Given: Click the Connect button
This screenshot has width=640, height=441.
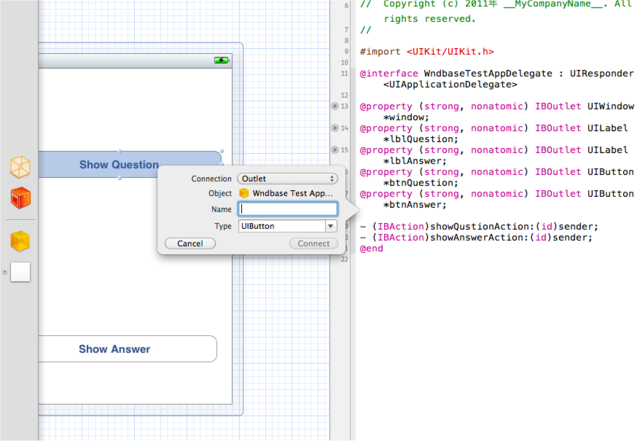Looking at the screenshot, I should point(313,243).
